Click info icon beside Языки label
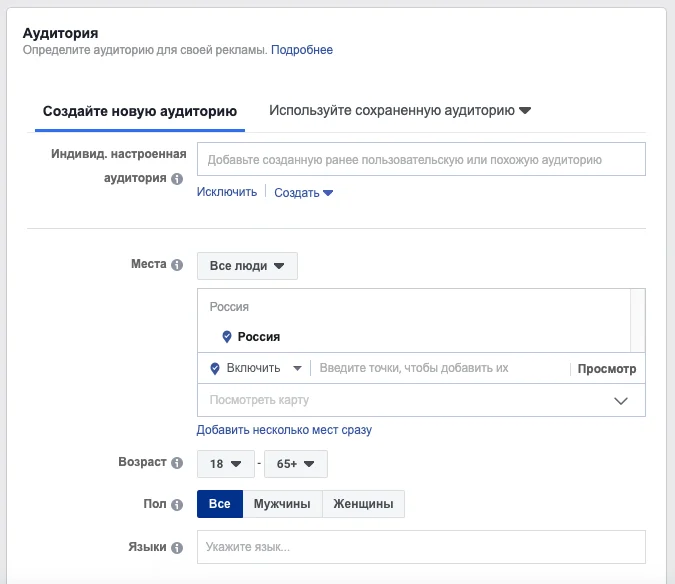 (x=177, y=548)
